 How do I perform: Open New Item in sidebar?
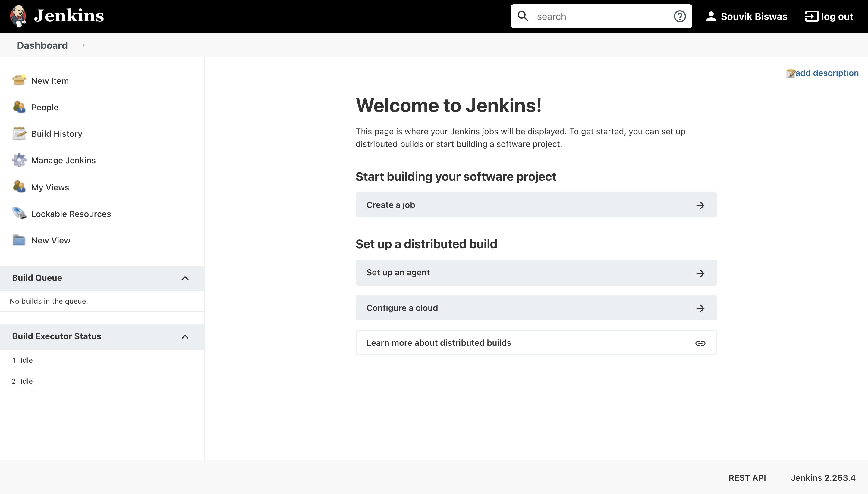[x=50, y=81]
